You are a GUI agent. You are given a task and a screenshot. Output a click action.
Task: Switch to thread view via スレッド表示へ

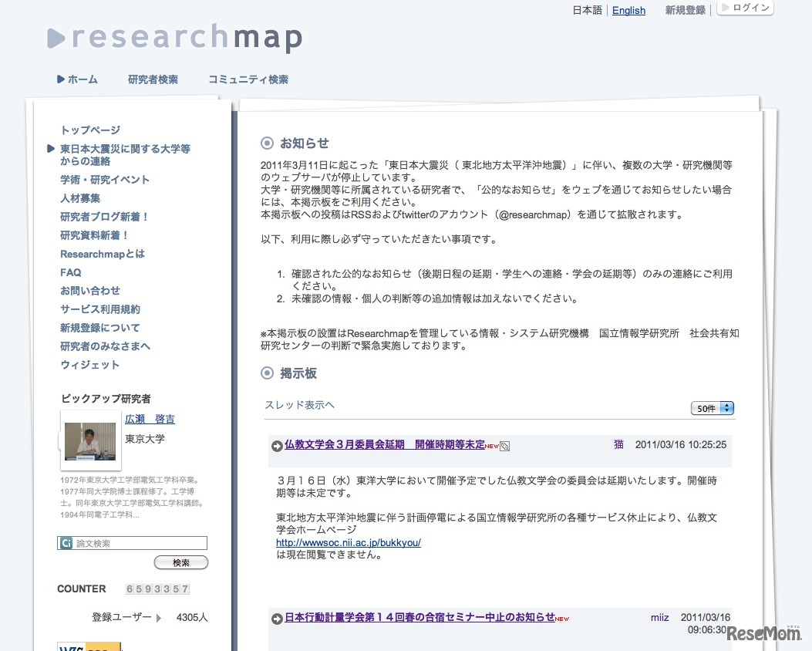300,405
